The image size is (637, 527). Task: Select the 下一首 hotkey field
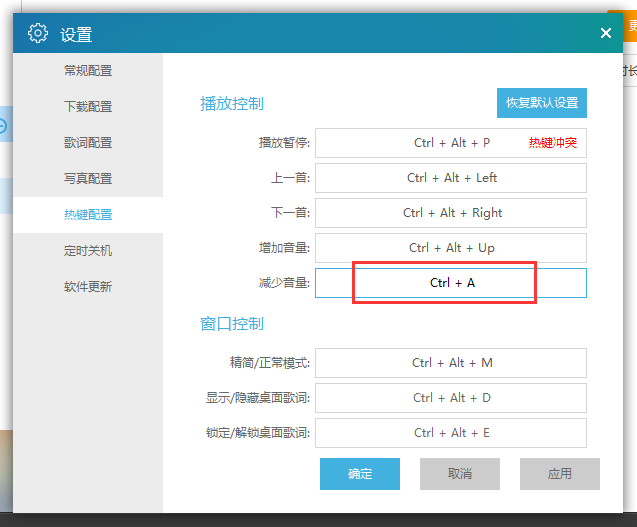pyautogui.click(x=450, y=213)
